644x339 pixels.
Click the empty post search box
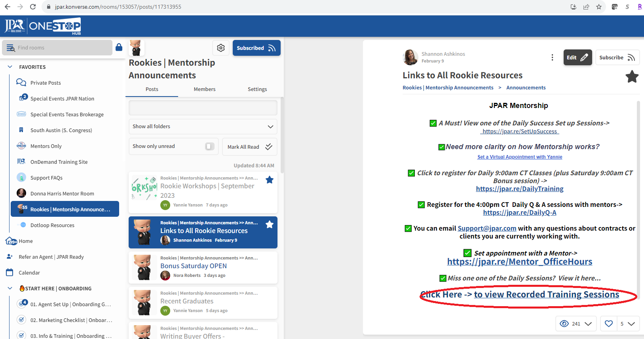pos(203,108)
